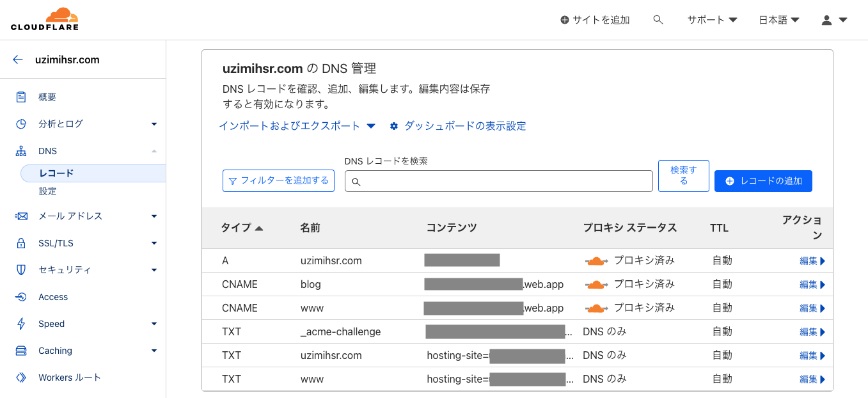Image resolution: width=868 pixels, height=398 pixels.
Task: Click the 検索する button
Action: (x=684, y=176)
